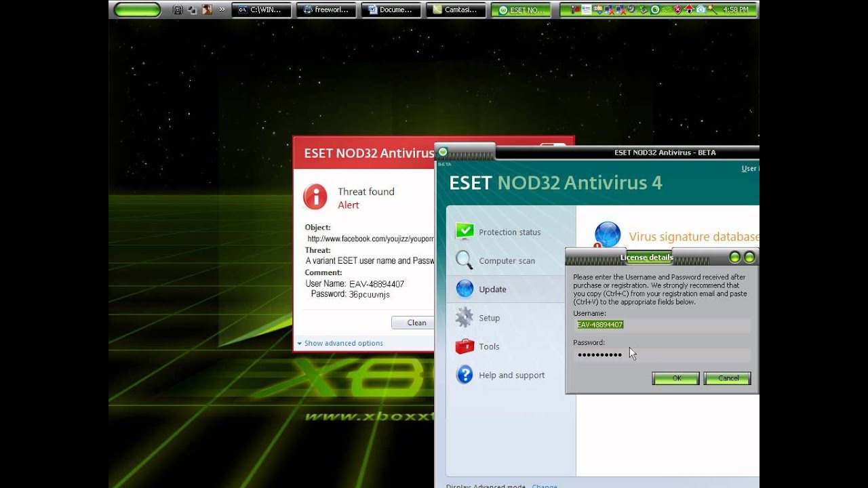This screenshot has height=488, width=868.
Task: Switch to the Docume... Word taskbar button
Action: tap(391, 9)
